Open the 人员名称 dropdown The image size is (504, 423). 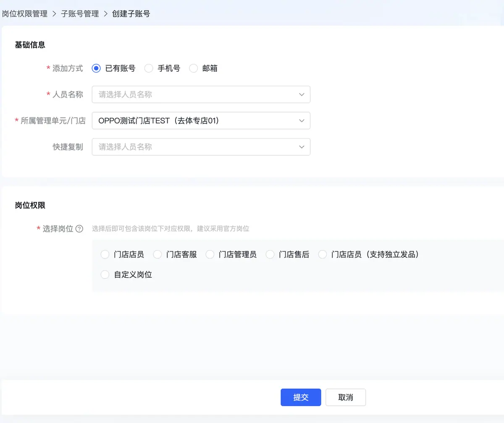tap(201, 94)
